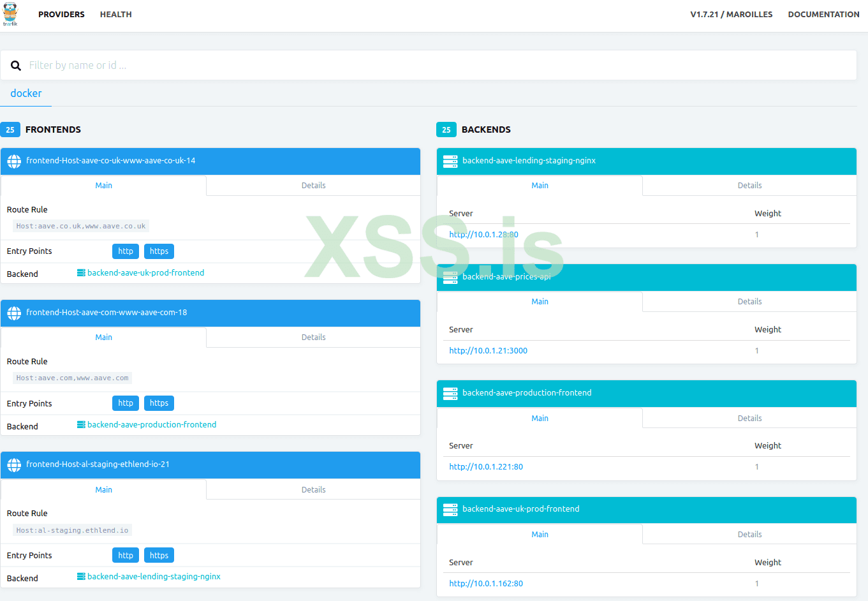Click frontend-Host-al-staging-ethlend-io-21 title
Screen dimensions: 868x601
click(98, 464)
